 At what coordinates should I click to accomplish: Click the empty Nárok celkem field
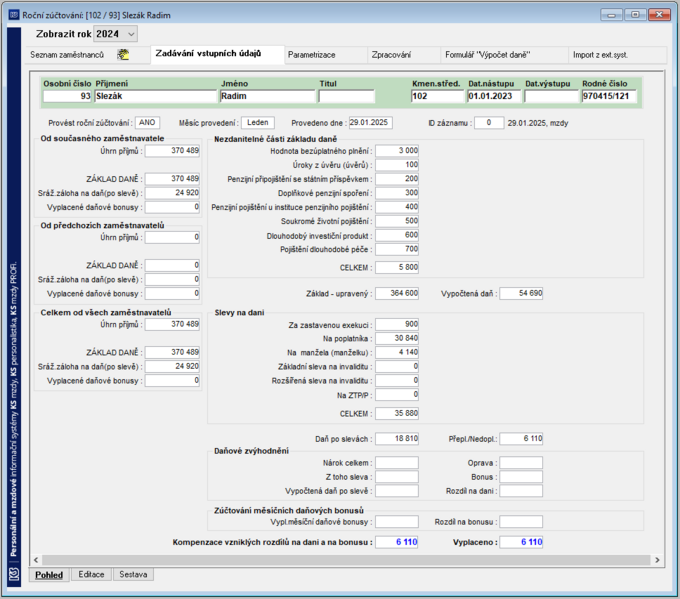[x=397, y=463]
